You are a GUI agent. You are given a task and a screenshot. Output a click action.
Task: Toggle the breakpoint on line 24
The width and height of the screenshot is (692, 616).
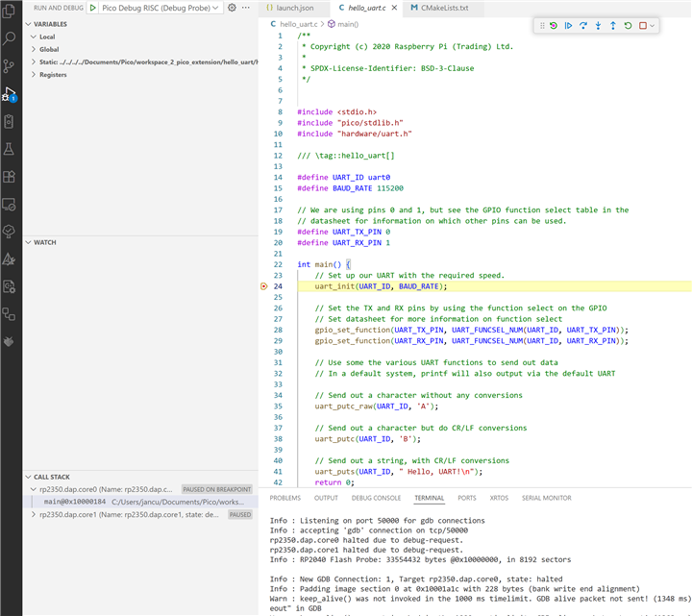pos(264,286)
